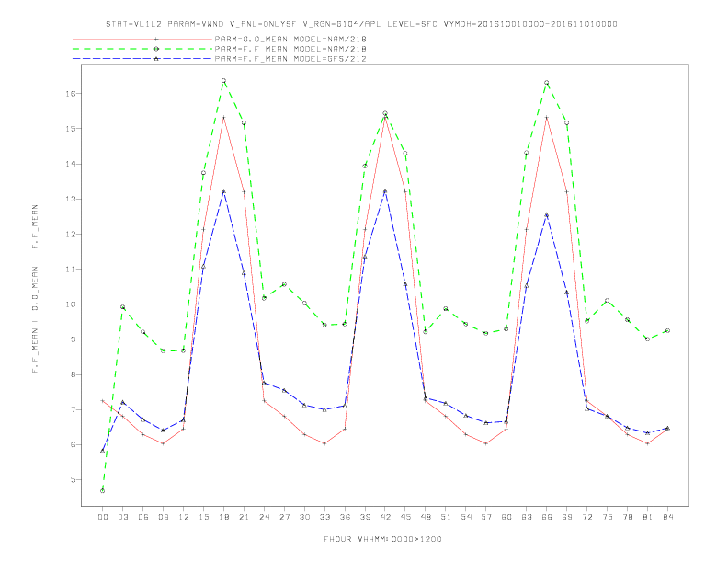Click y-axis tick label 16
The width and height of the screenshot is (728, 563).
pyautogui.click(x=70, y=93)
